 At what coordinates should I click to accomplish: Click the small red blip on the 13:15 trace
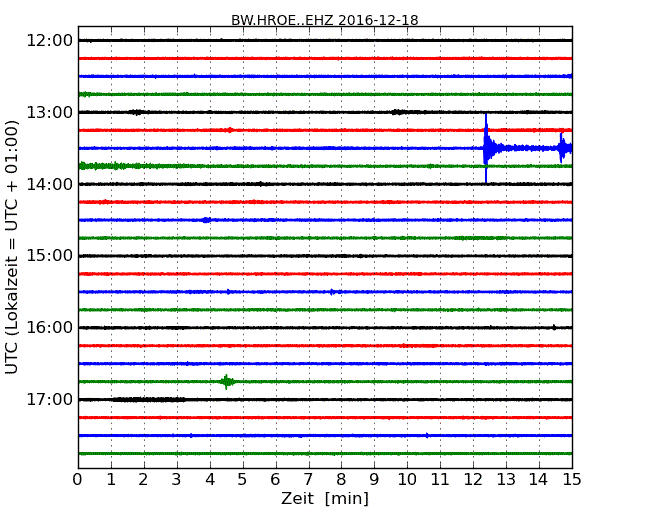tap(229, 130)
